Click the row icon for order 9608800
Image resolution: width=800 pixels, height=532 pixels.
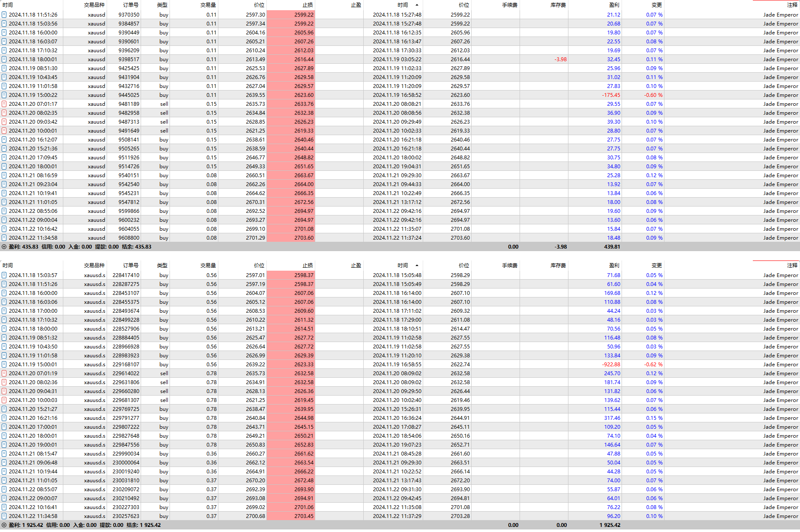[4, 238]
